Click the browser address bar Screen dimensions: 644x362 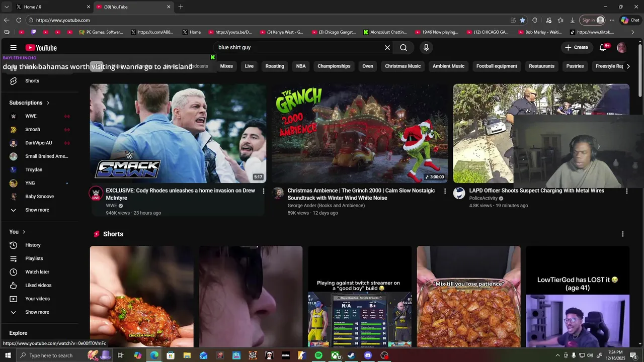[x=267, y=20]
